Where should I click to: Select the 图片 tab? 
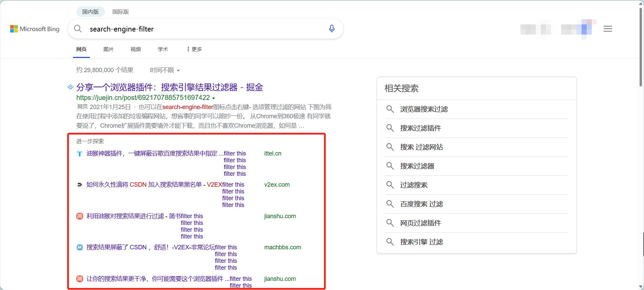(109, 49)
